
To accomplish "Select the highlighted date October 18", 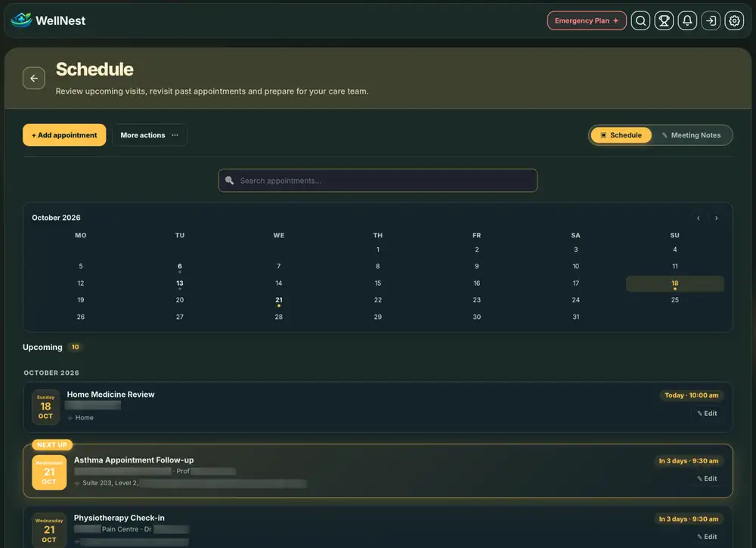I will 674,284.
